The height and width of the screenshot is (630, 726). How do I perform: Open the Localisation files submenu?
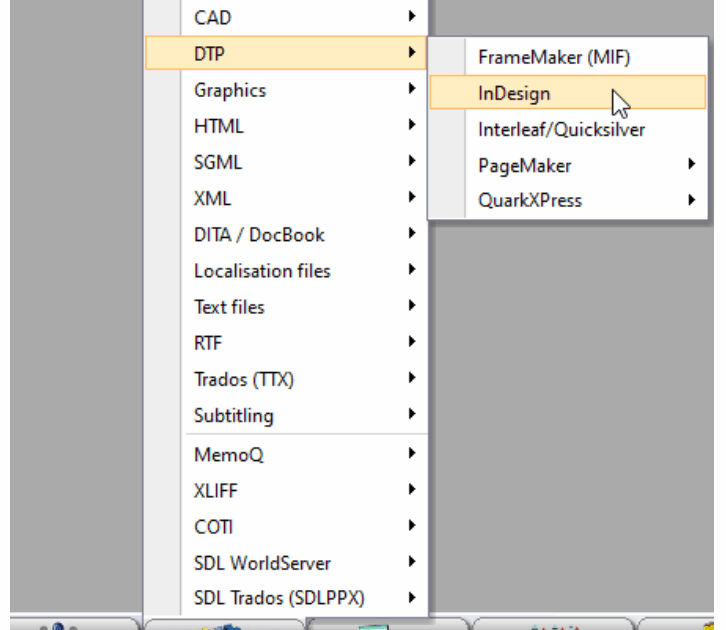point(286,270)
